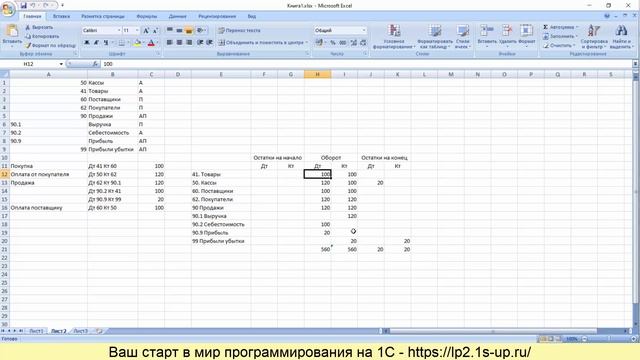Align text to the right
This screenshot has height=360, width=640.
[189, 42]
